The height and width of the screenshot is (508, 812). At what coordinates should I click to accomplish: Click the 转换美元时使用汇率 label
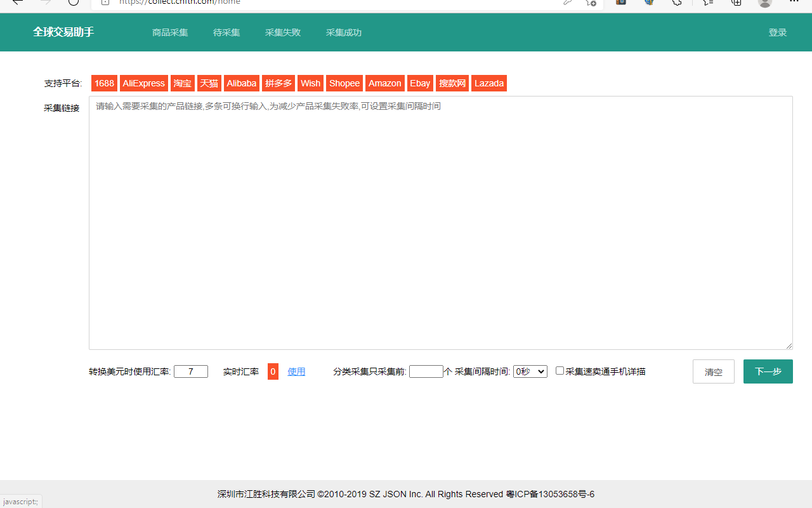point(130,371)
